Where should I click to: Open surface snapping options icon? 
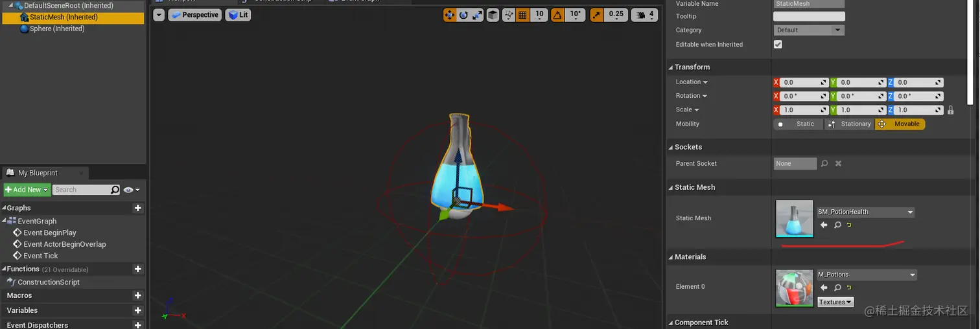pos(509,14)
